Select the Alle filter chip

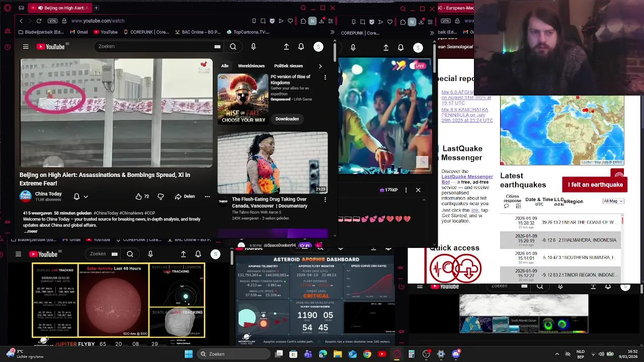tap(225, 66)
